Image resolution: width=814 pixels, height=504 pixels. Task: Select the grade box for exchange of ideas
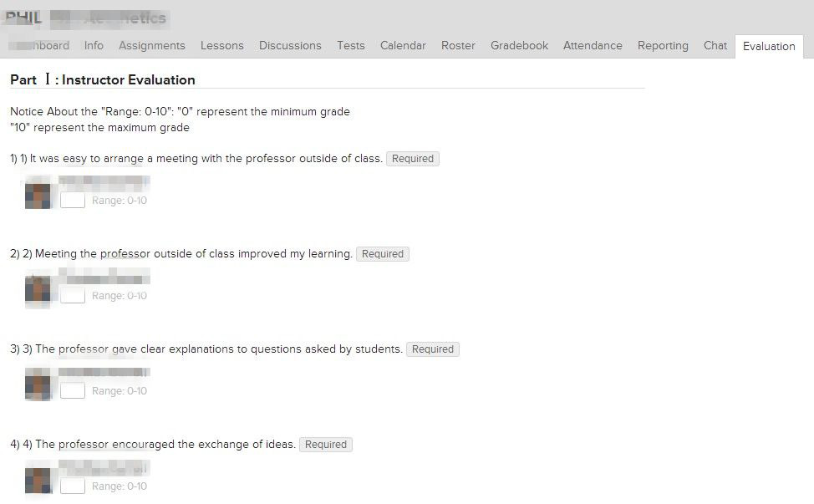(73, 486)
